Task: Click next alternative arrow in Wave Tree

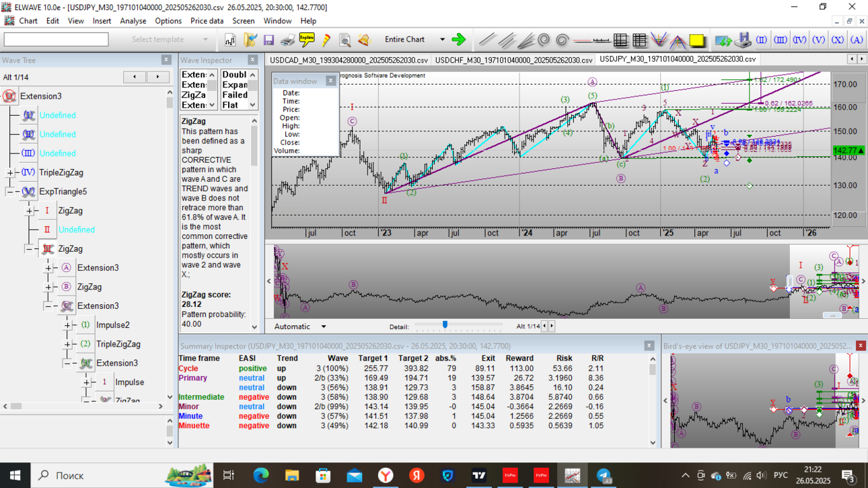Action: (x=158, y=77)
